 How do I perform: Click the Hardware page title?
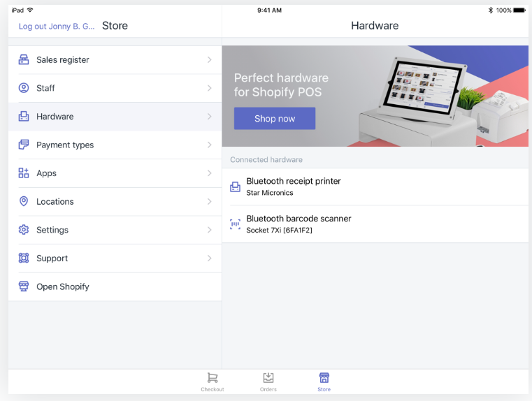coord(375,26)
